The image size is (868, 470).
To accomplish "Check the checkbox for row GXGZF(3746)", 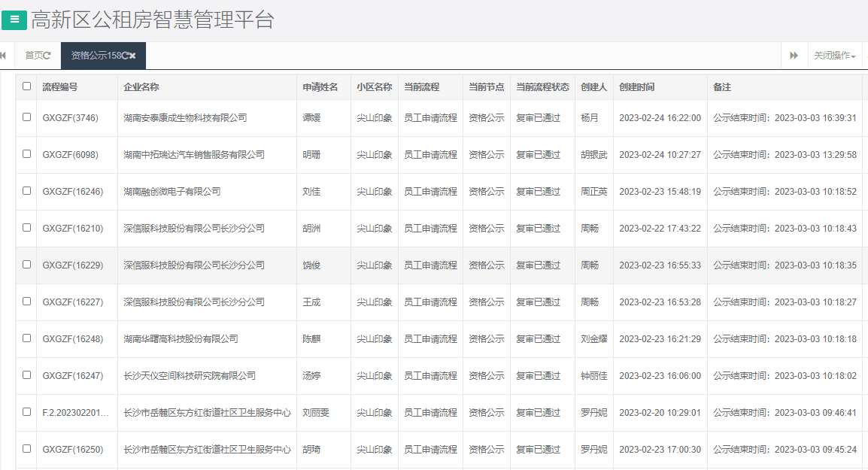I will (26, 117).
